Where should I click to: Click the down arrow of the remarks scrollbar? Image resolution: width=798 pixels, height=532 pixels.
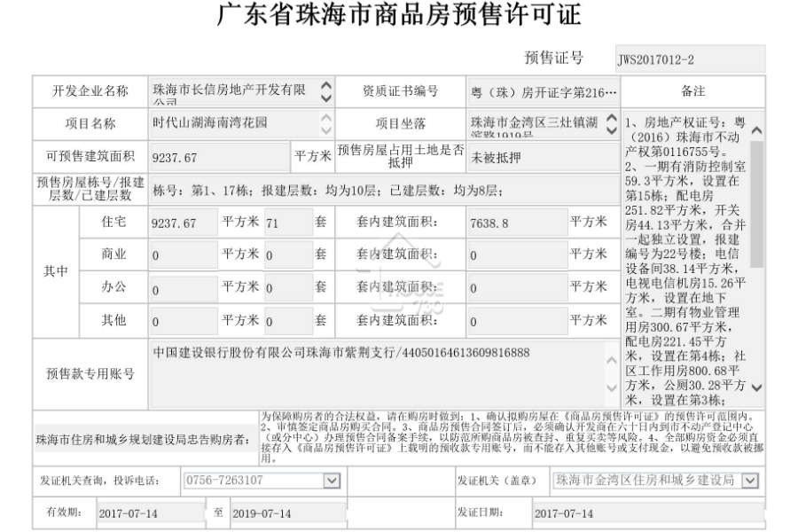757,388
